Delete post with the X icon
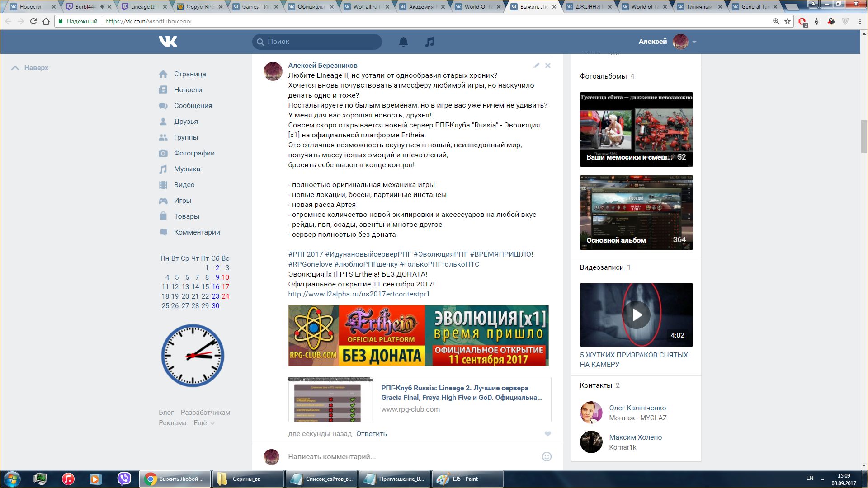This screenshot has height=488, width=868. pos(547,66)
